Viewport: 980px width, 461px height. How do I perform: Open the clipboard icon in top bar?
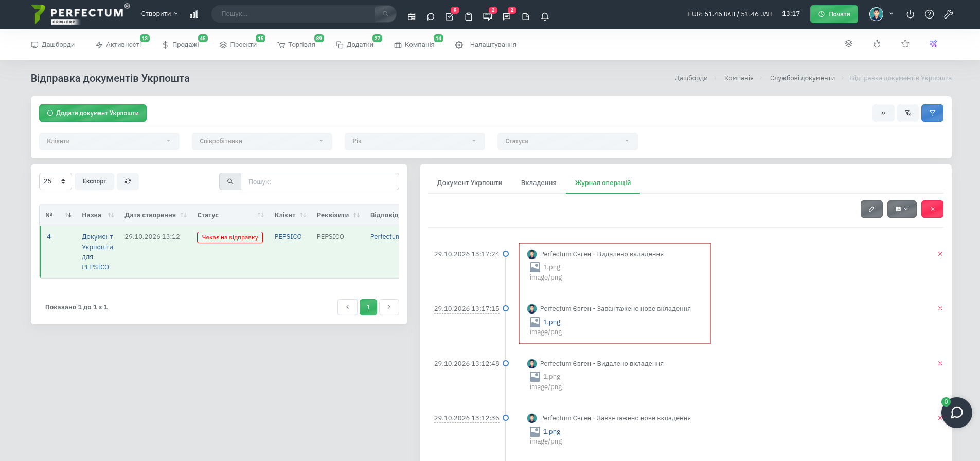[x=469, y=16]
